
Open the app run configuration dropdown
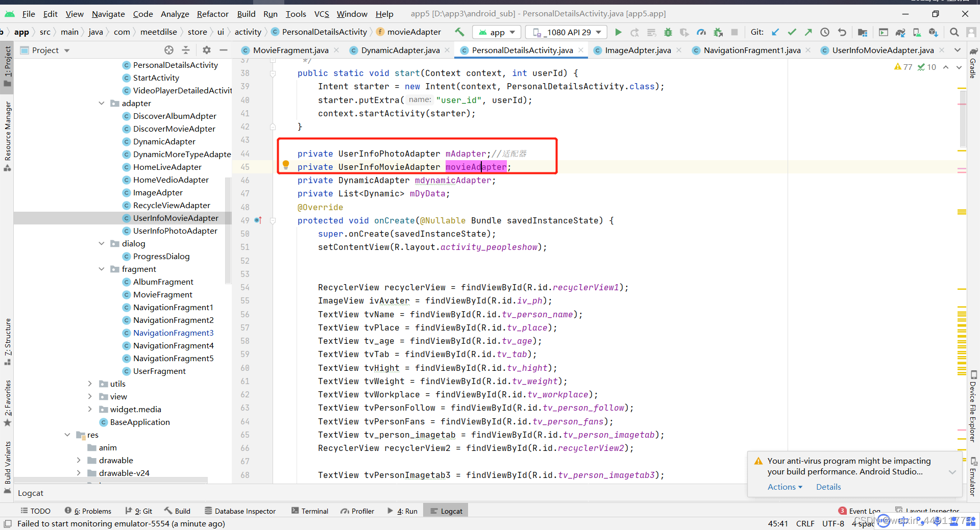tap(497, 32)
